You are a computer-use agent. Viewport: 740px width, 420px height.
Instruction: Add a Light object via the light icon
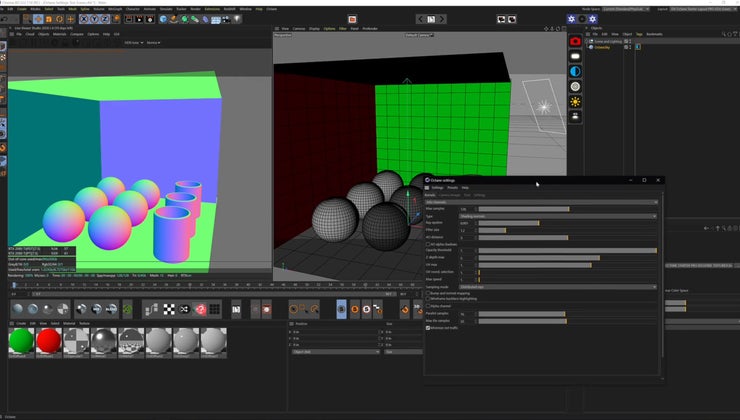coord(237,19)
